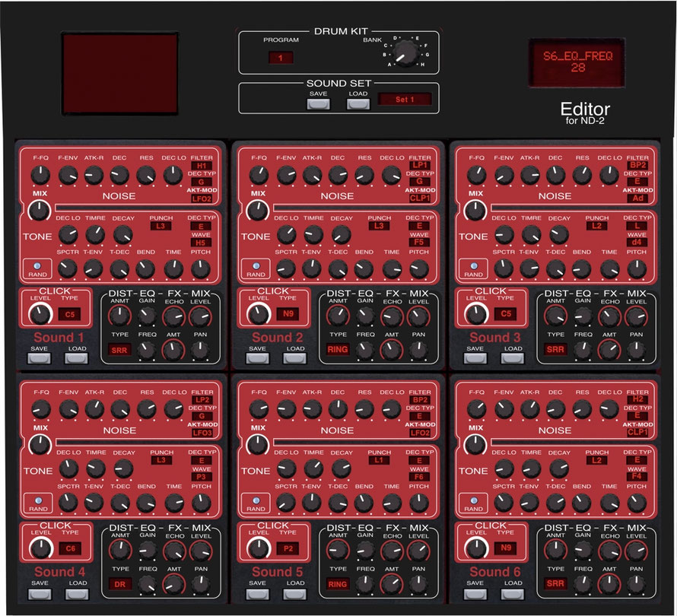677x616 pixels.
Task: Click Sound 1 tone DECAY knob
Action: coord(123,235)
